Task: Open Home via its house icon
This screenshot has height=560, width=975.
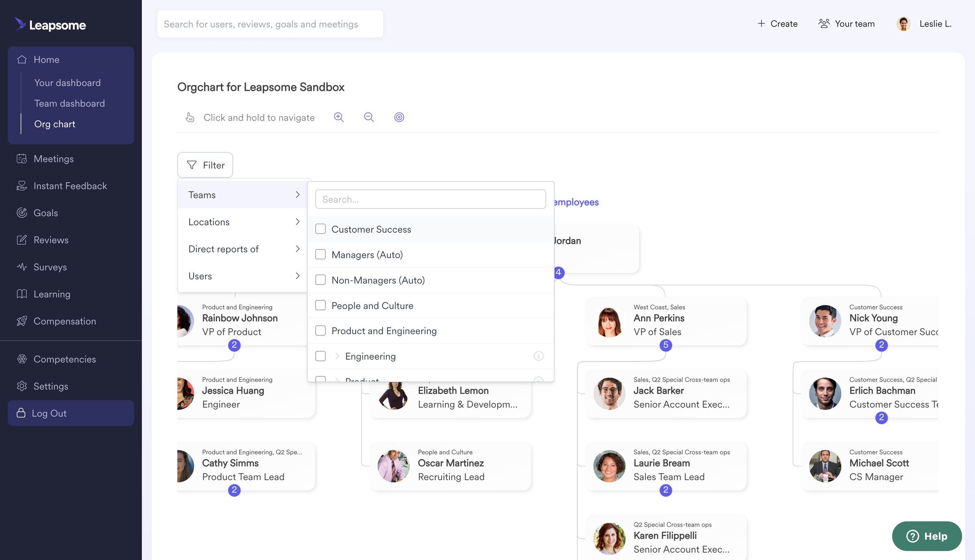Action: pyautogui.click(x=22, y=59)
